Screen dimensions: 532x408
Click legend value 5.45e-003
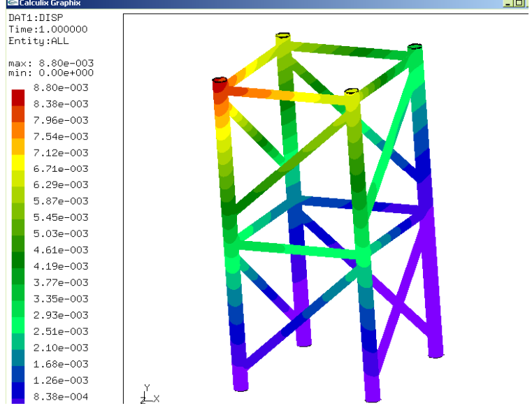pyautogui.click(x=61, y=217)
